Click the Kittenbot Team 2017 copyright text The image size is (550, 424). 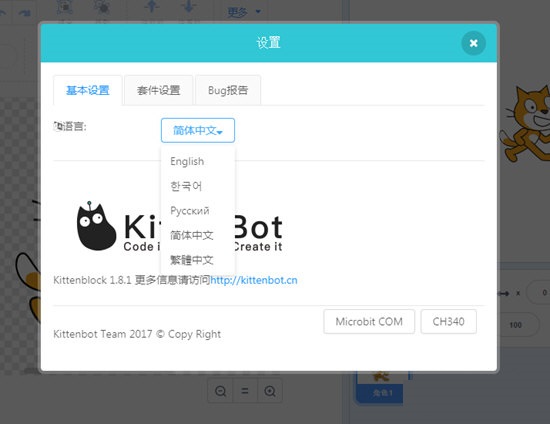pos(137,334)
